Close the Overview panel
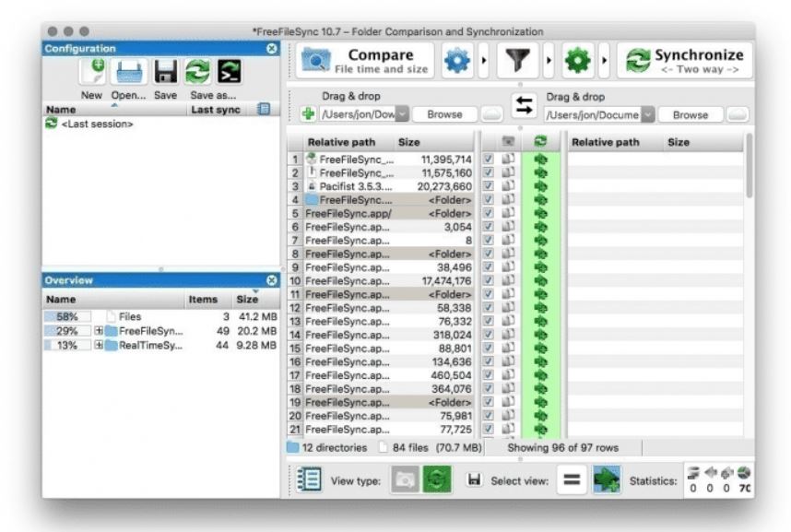Viewport: 791px width, 532px height. point(271,280)
